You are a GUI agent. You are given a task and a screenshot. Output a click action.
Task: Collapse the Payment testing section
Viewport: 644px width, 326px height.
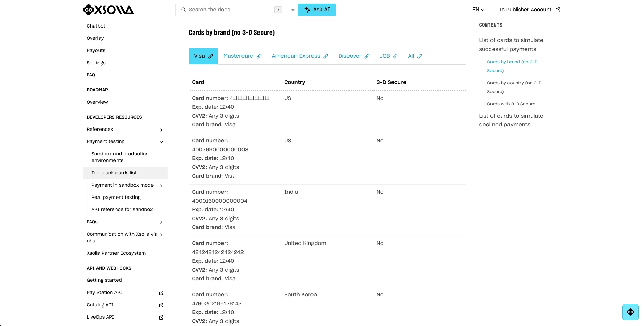[161, 142]
